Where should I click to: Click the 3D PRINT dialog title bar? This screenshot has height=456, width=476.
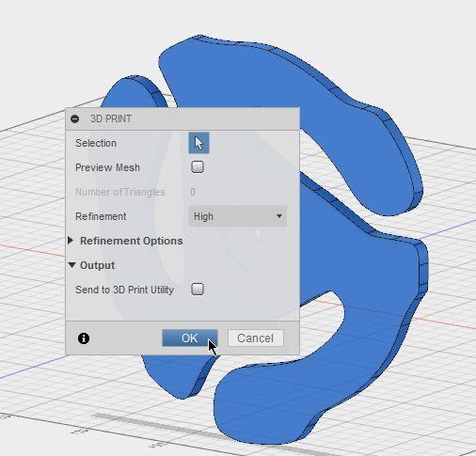click(x=182, y=118)
